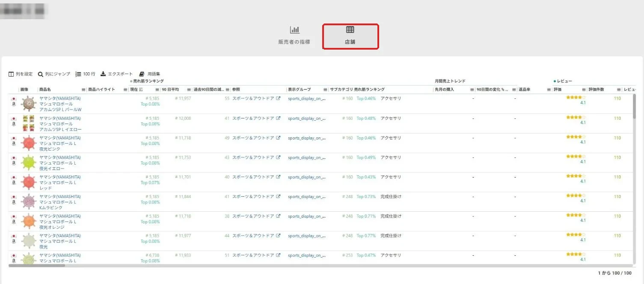Screen dimensions: 644x284
Task: Click the Top 0.49% subcategory rank value
Action: [366, 157]
